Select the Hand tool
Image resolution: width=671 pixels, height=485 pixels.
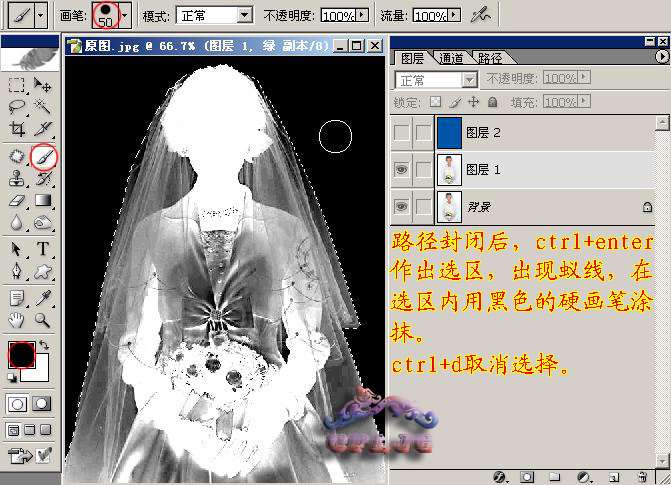17,320
